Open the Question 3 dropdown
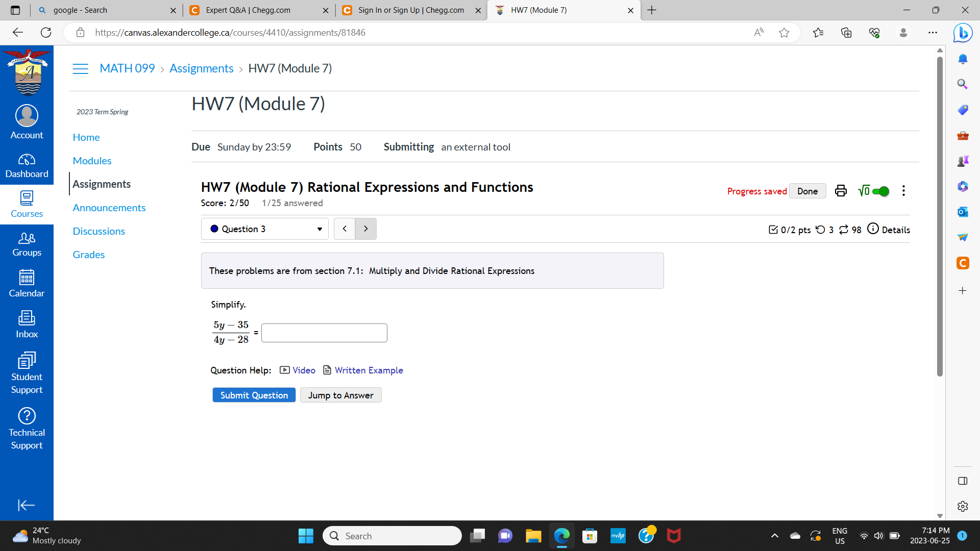Image resolution: width=980 pixels, height=551 pixels. coord(264,229)
